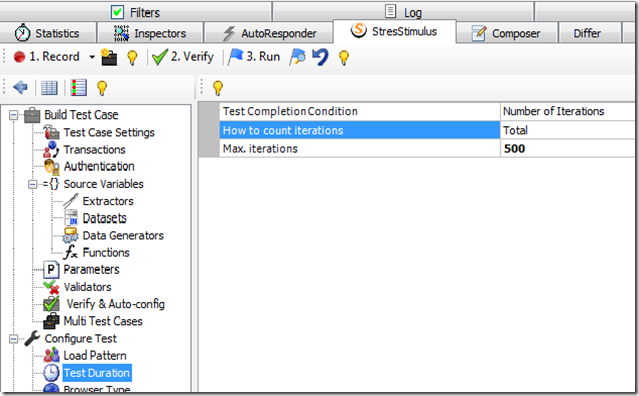639x396 pixels.
Task: Open Extractors in the tree
Action: [108, 201]
